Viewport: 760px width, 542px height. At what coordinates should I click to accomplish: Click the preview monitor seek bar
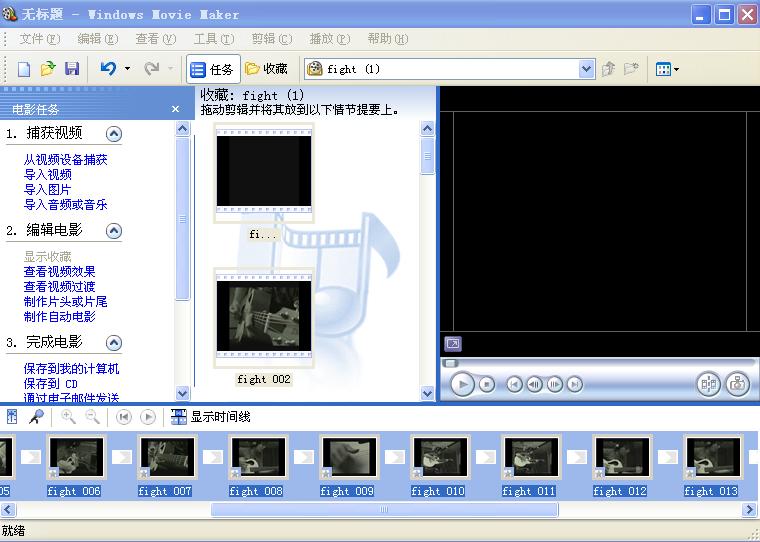point(599,363)
